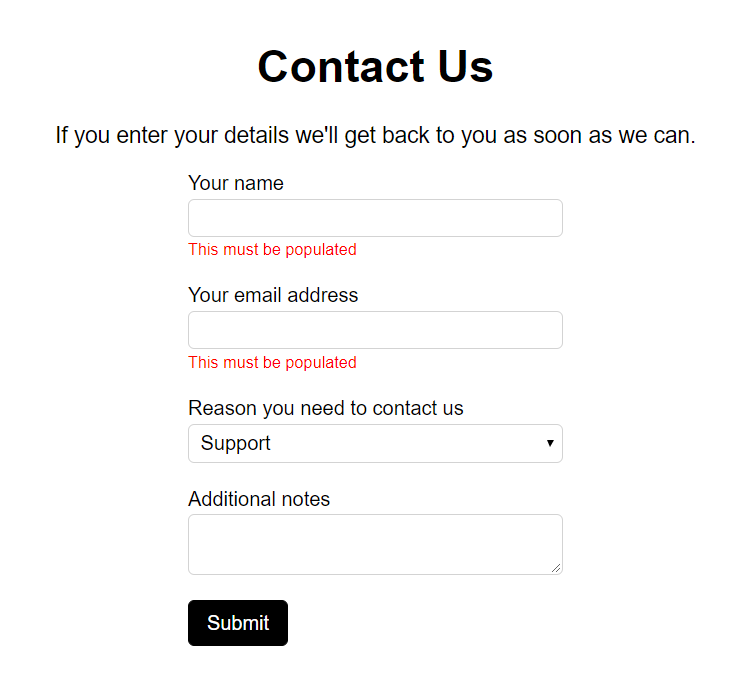Click the "Your email address" label
The image size is (753, 681).
point(273,295)
